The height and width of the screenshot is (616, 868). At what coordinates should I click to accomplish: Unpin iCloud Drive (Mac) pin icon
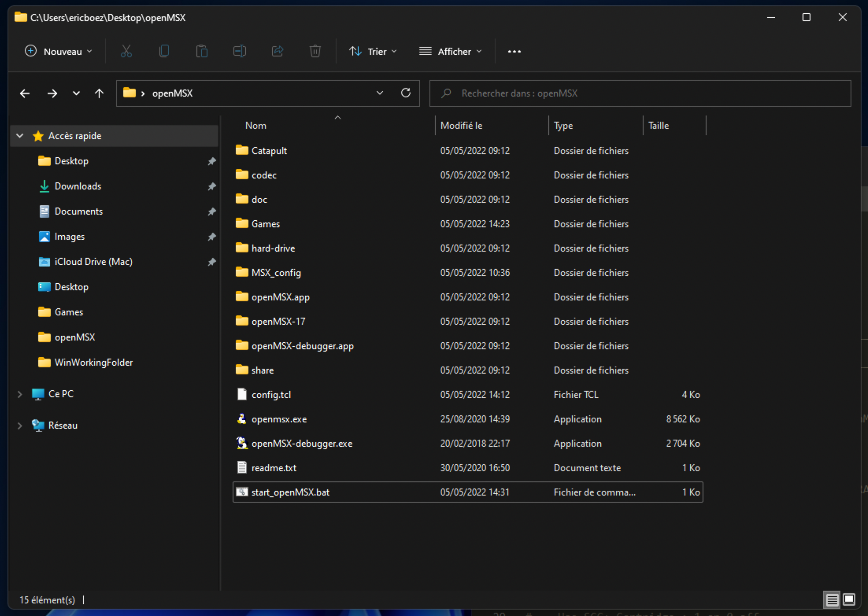212,262
